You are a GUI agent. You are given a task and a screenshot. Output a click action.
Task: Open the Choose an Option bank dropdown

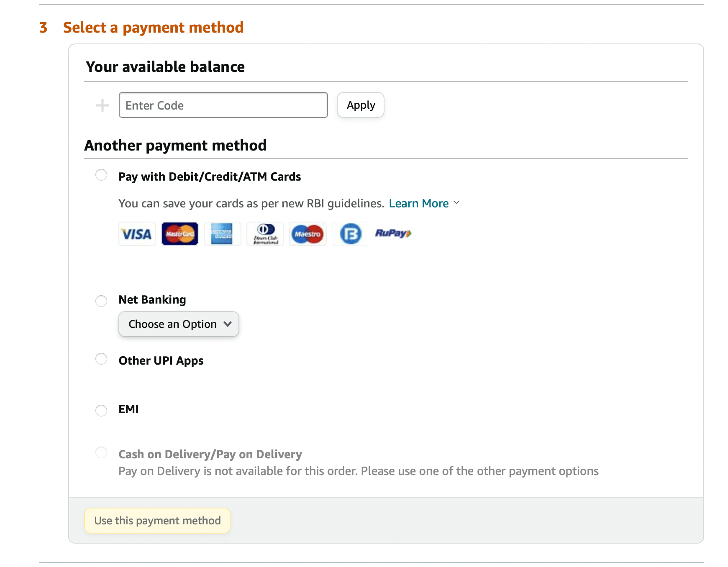click(179, 324)
